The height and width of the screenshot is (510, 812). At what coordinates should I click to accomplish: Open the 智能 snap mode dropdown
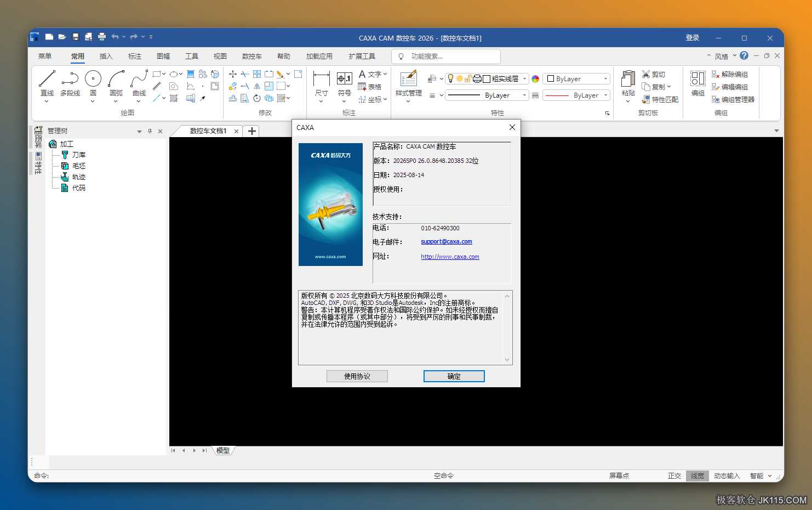[x=769, y=475]
